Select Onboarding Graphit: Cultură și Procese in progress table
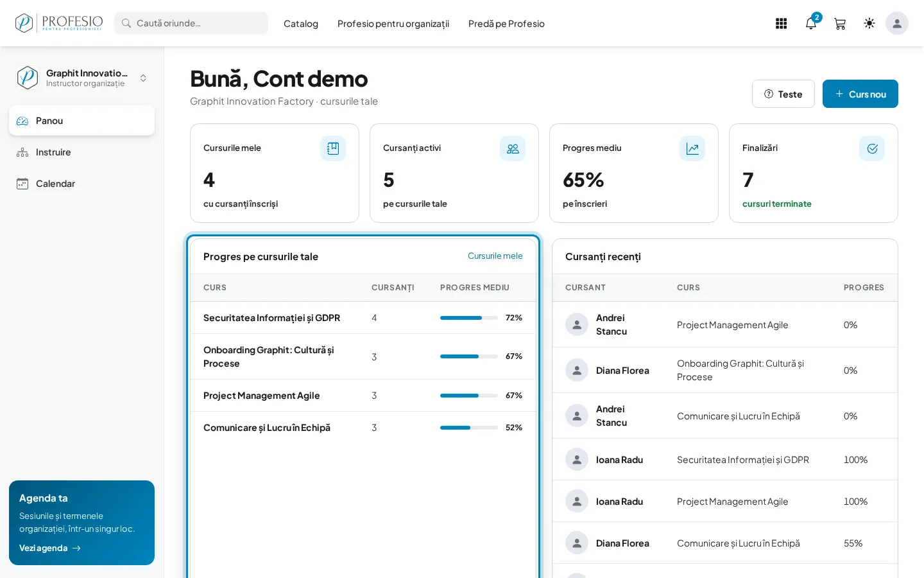The height and width of the screenshot is (578, 924). (363, 356)
